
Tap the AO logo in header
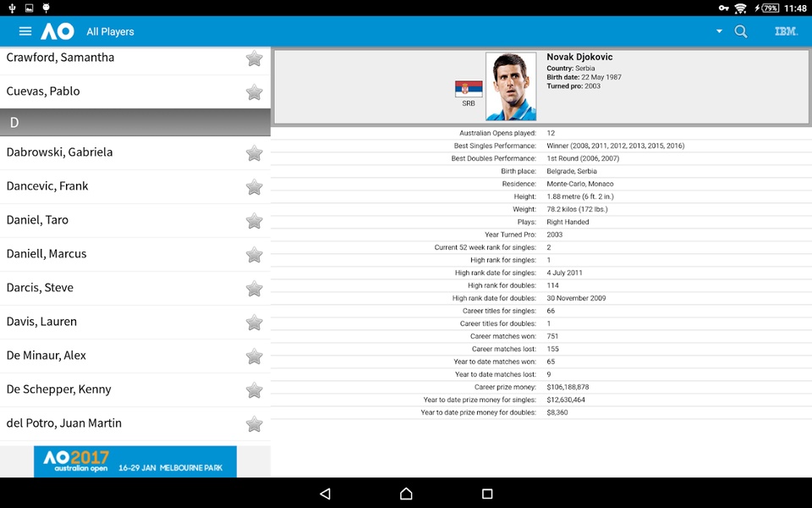[58, 31]
